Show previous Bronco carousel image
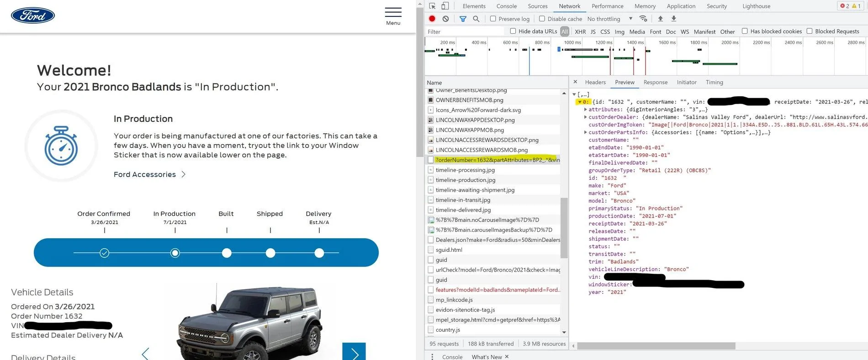 coord(145,354)
